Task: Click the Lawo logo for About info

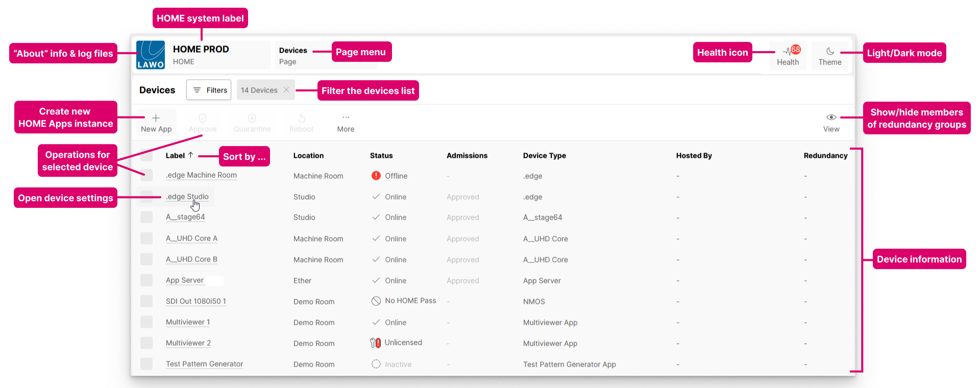Action: [151, 55]
